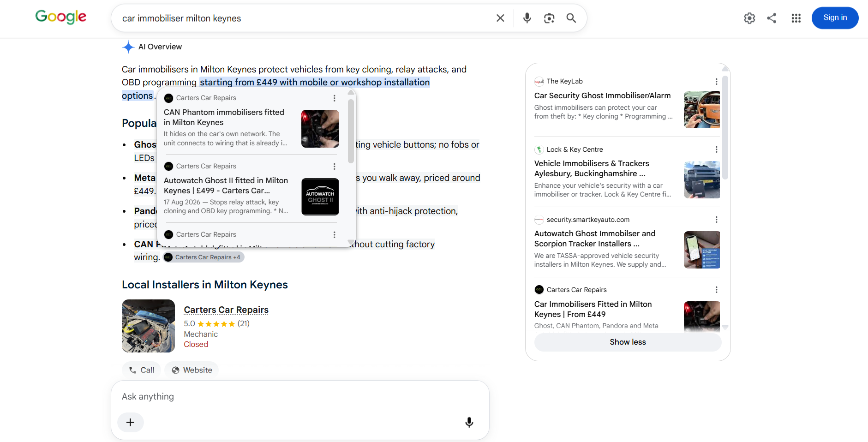Open options menu for The KeyLab source
868x442 pixels.
[716, 82]
